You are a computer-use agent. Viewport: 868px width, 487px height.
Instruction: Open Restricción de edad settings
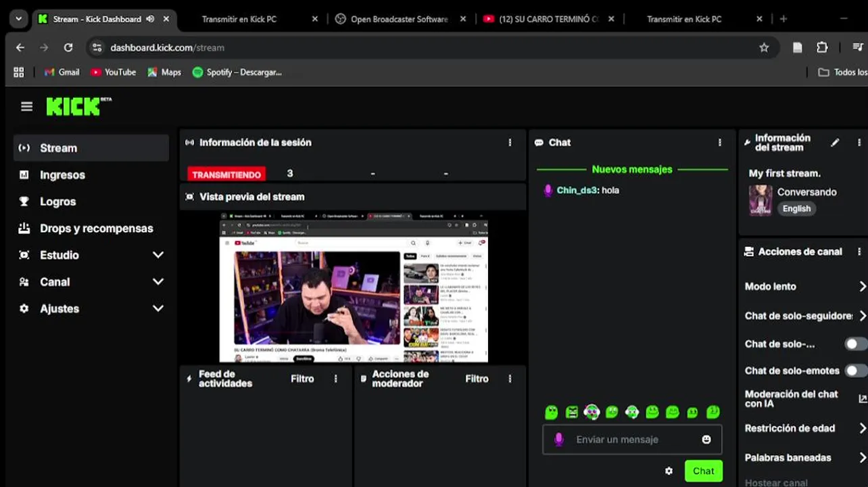pyautogui.click(x=804, y=428)
